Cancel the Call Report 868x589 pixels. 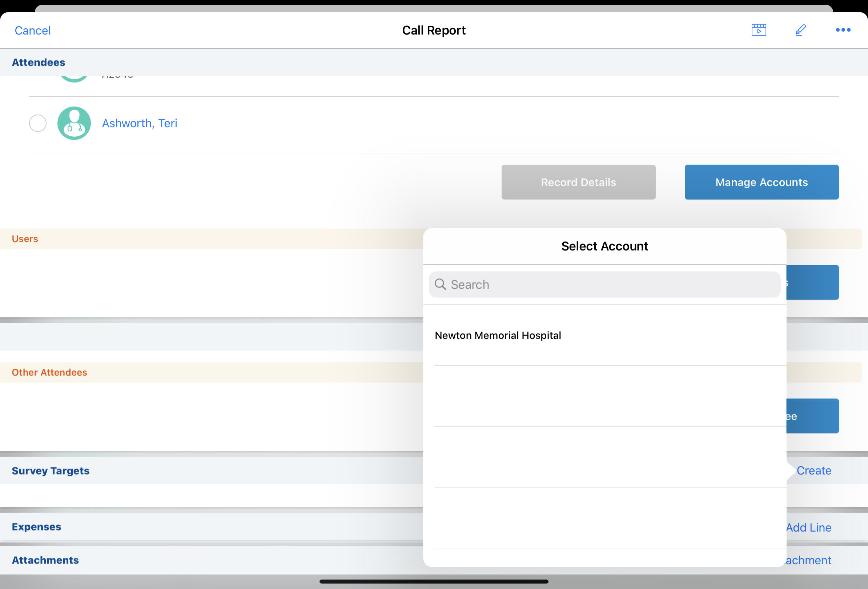(32, 31)
